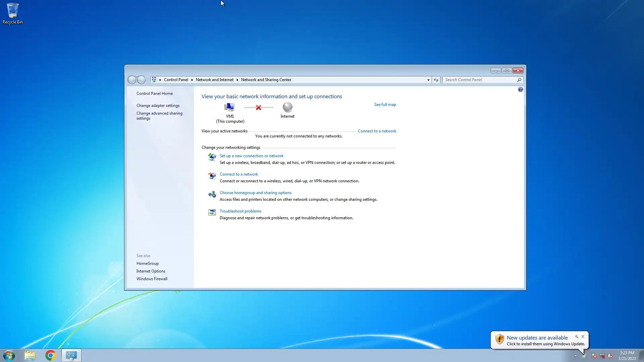Screen dimensions: 644x362
Task: Open Windows Firewall from See also
Action: pos(152,279)
